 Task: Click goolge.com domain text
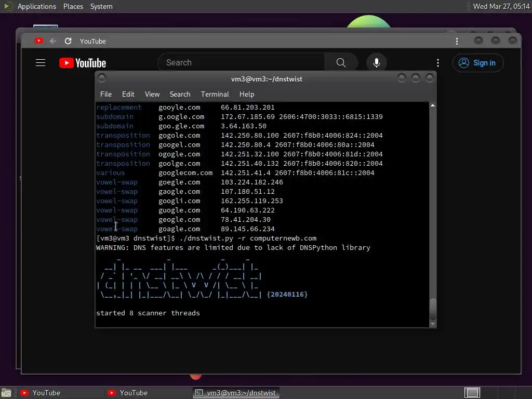pyautogui.click(x=179, y=164)
